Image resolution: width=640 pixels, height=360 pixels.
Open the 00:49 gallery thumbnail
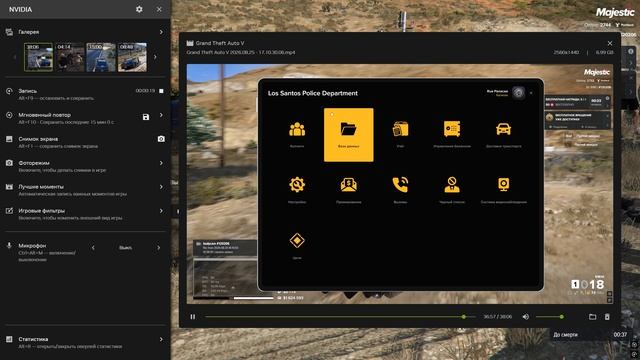point(132,57)
